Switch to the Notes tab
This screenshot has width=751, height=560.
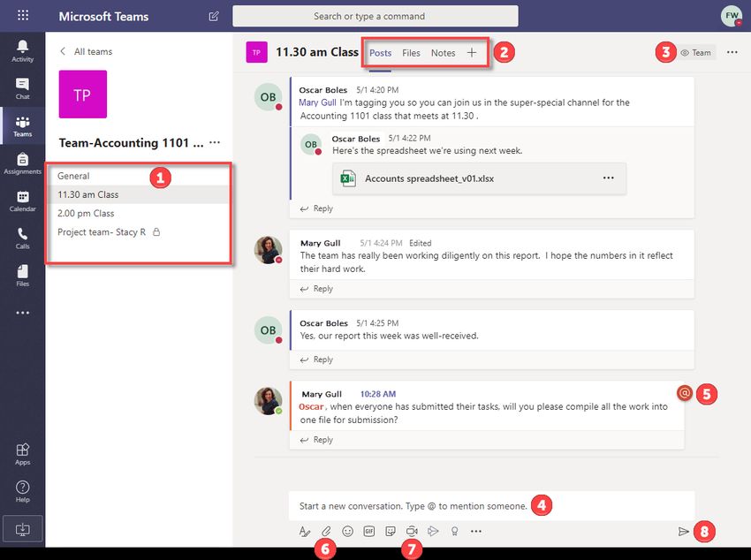click(443, 53)
